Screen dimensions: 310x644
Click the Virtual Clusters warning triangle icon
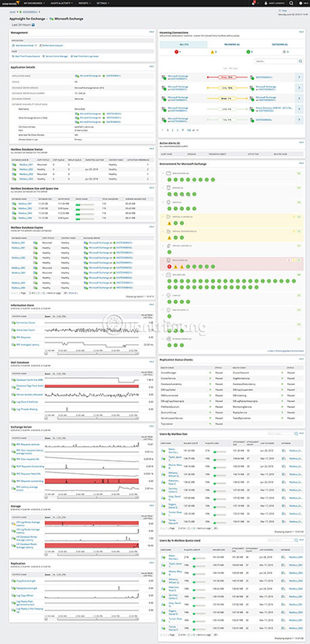coord(169,223)
